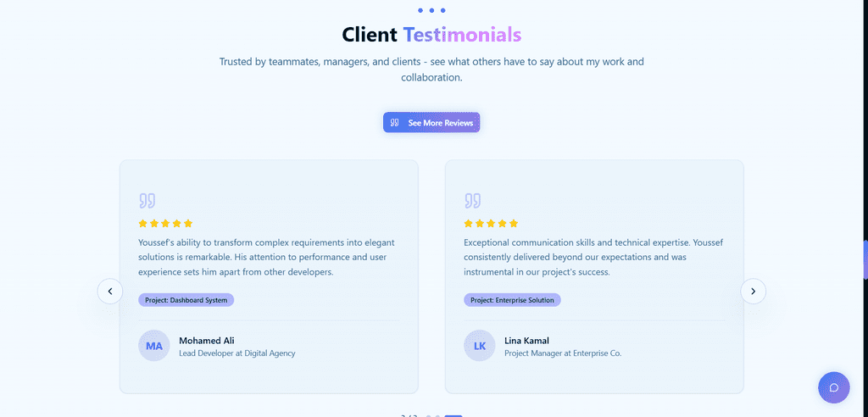Open the floating chat bubble button

click(833, 387)
